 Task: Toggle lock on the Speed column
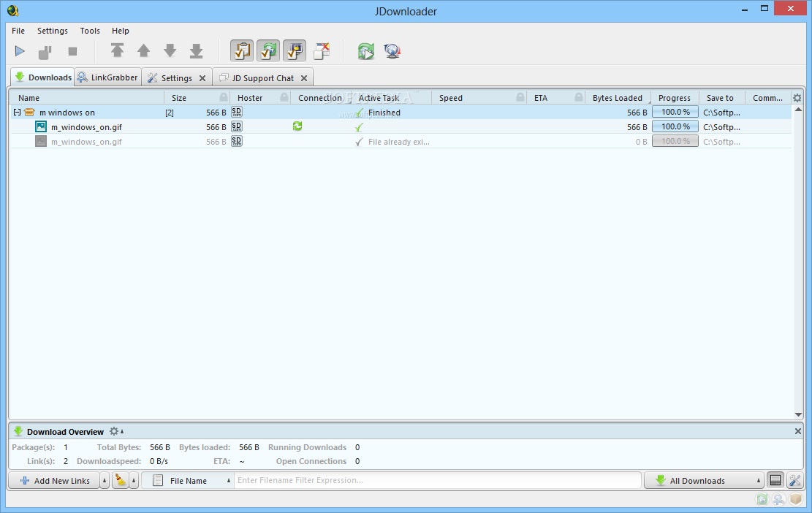coord(520,97)
